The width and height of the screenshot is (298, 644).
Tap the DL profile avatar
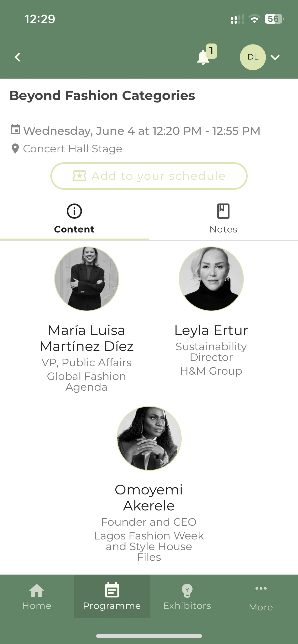coord(253,57)
